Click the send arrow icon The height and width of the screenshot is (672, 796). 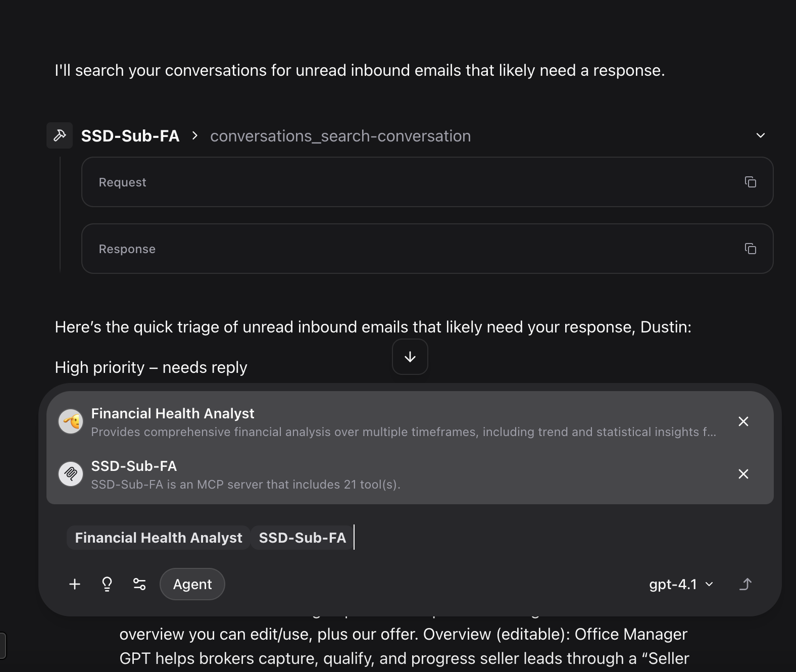[746, 584]
